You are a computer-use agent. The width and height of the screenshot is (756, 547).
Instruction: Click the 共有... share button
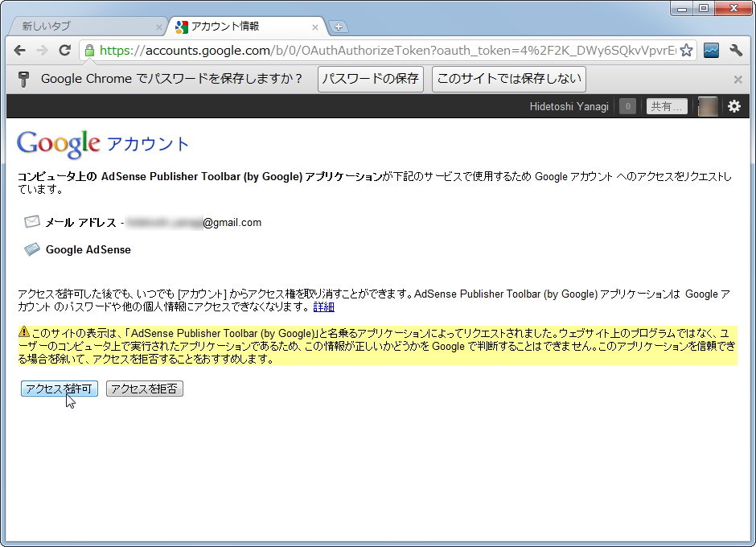click(667, 106)
